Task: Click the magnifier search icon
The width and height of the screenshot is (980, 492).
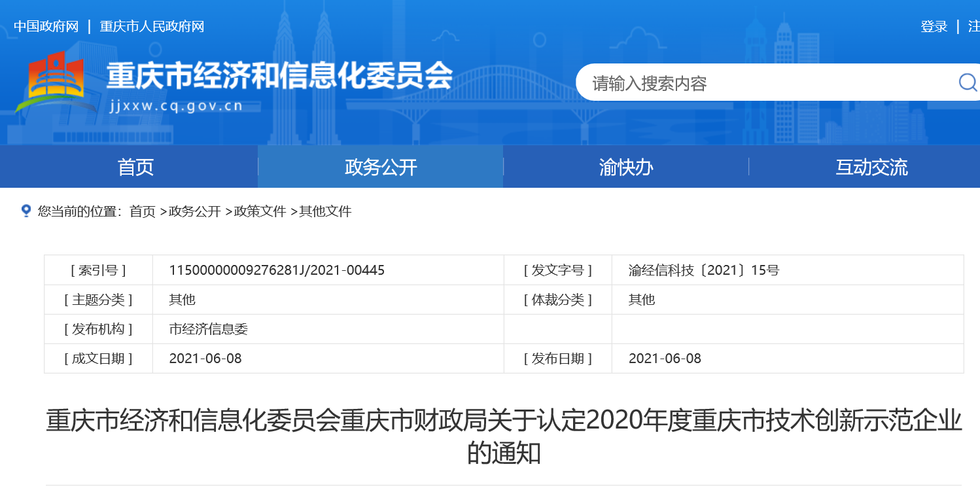Action: 967,82
